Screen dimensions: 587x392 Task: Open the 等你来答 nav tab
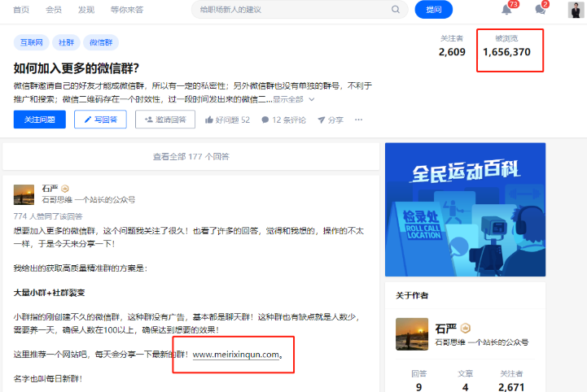127,10
